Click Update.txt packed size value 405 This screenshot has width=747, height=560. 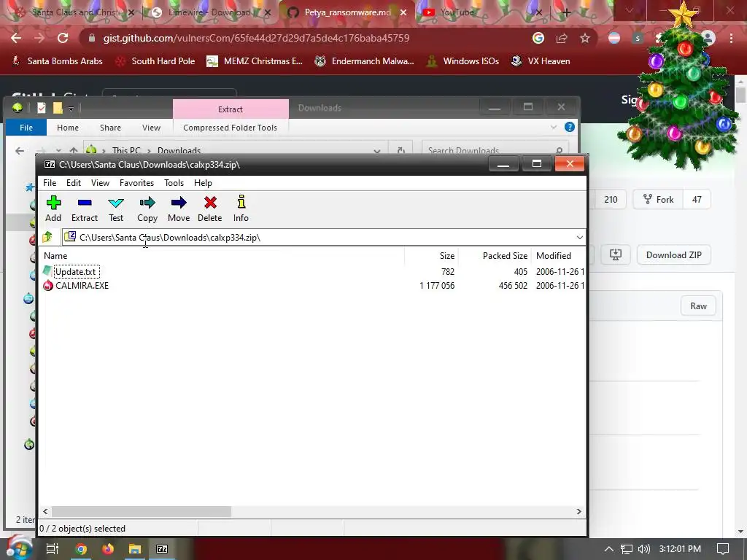pos(520,271)
